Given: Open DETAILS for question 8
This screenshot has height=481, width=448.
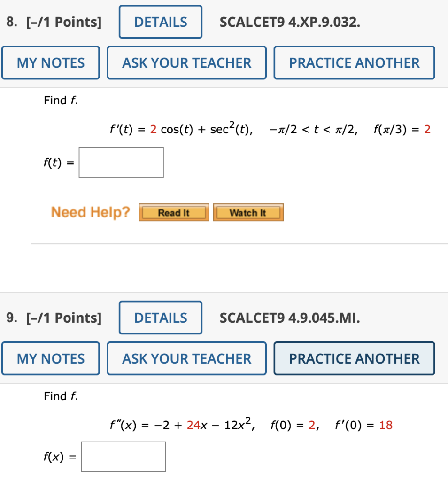Looking at the screenshot, I should click(x=160, y=22).
